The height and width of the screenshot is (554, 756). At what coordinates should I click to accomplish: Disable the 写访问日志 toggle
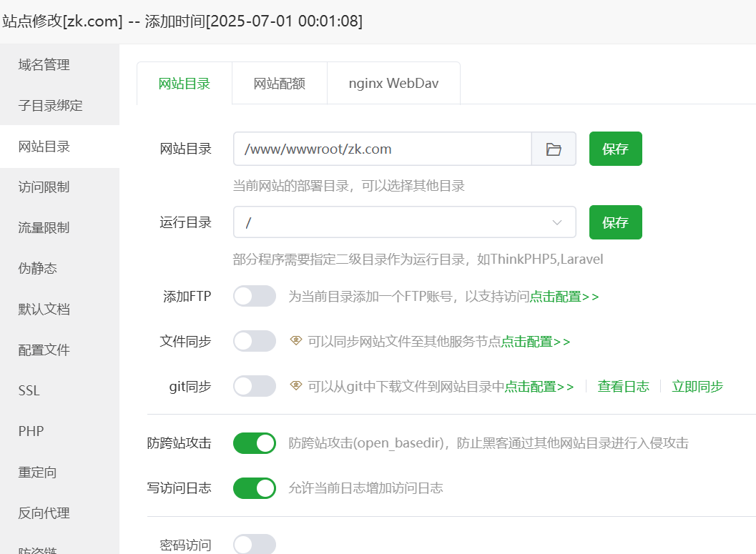254,488
